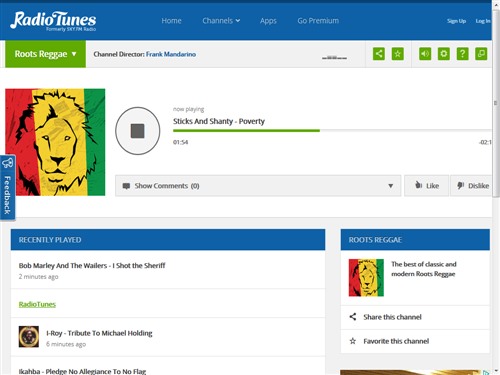Select 'I-Roy - Tribute To Michael Holding'
The width and height of the screenshot is (500, 375).
(x=99, y=333)
